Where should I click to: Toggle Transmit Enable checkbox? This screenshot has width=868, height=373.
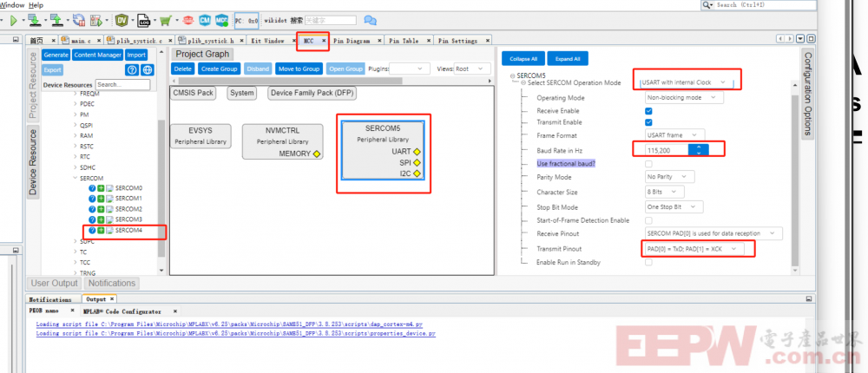pos(648,122)
